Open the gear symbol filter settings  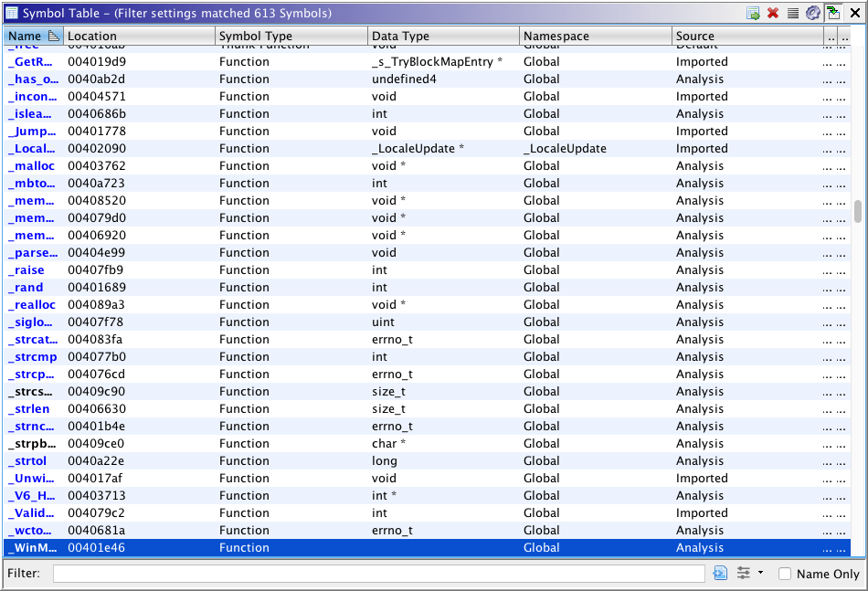812,14
